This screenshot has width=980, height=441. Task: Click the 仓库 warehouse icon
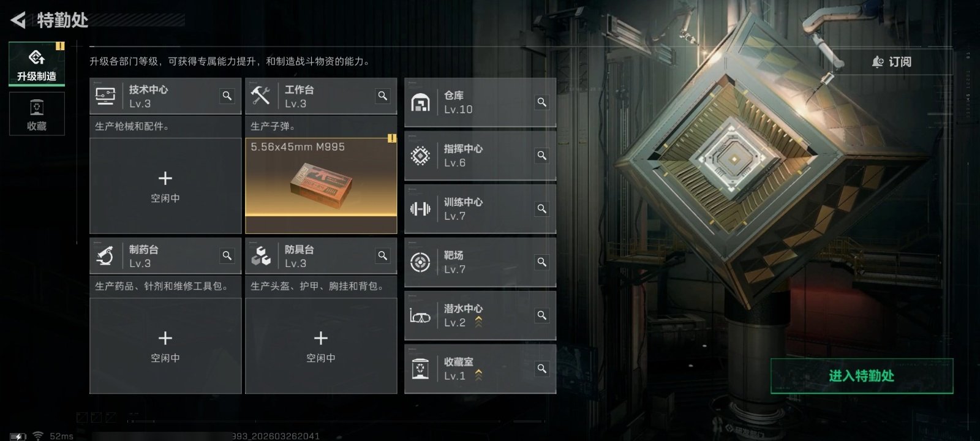click(420, 102)
